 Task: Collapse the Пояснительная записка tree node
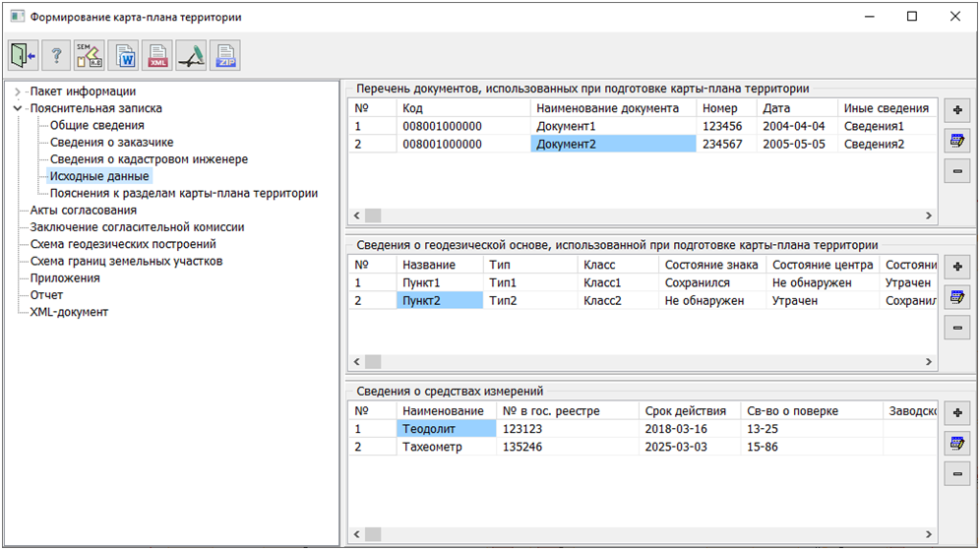[x=17, y=108]
